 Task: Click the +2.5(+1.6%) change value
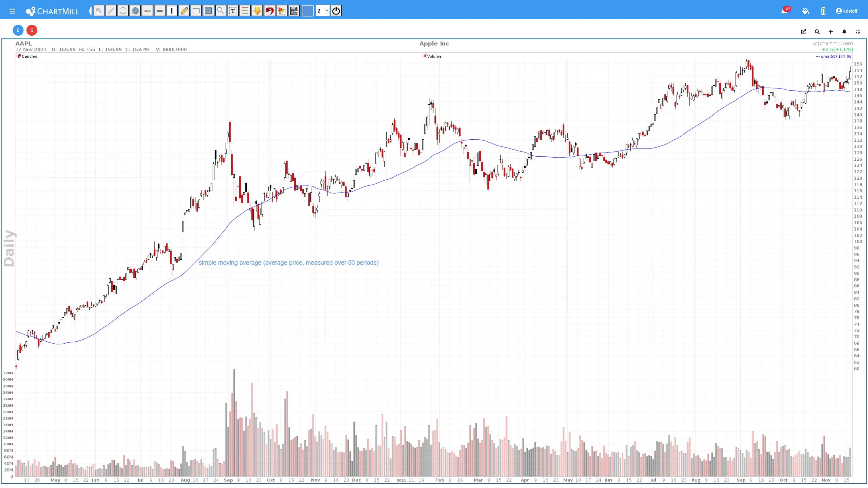(837, 49)
